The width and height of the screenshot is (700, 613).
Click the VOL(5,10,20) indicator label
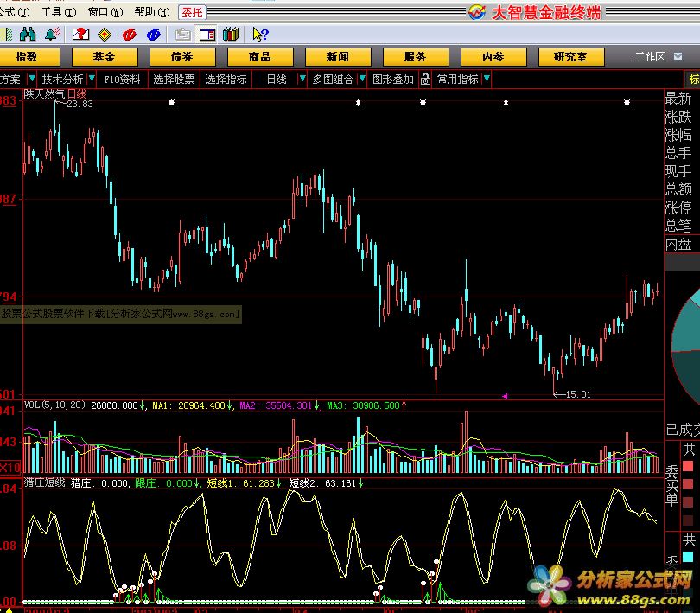pyautogui.click(x=54, y=405)
